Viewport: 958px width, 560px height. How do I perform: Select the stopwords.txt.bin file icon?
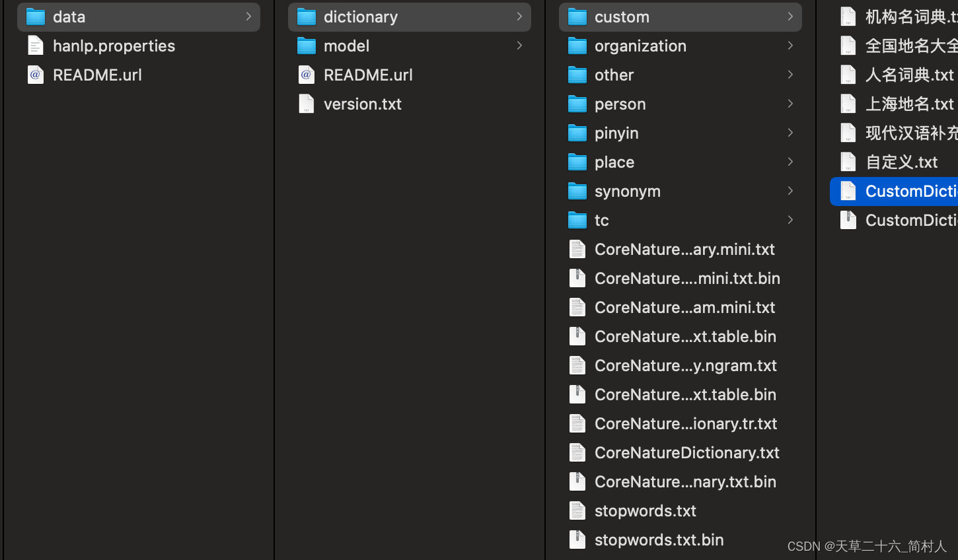point(577,540)
